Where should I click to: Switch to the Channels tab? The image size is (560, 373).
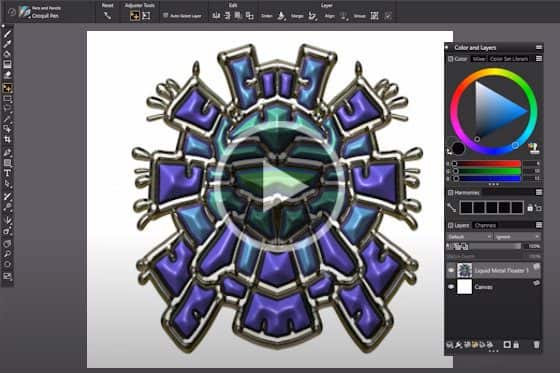click(485, 225)
